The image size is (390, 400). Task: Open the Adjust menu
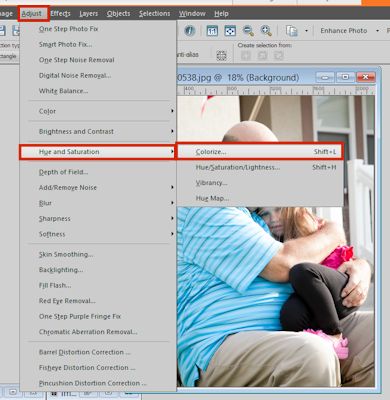[x=32, y=14]
